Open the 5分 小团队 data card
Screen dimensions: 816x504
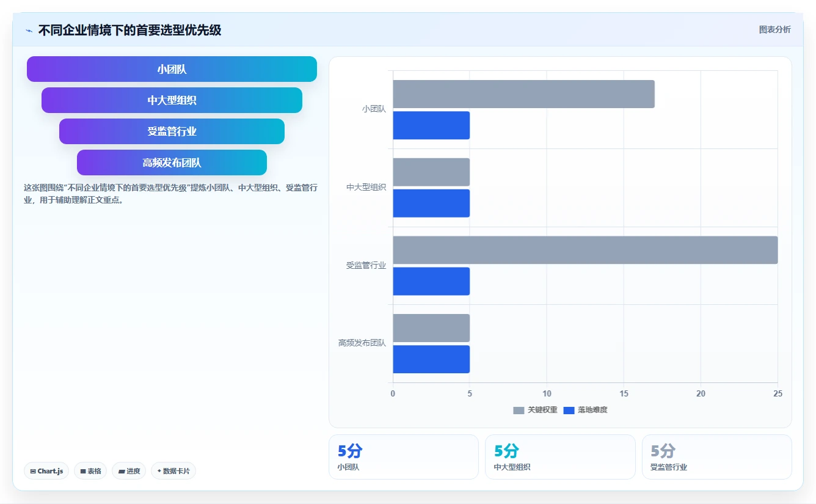coord(404,457)
